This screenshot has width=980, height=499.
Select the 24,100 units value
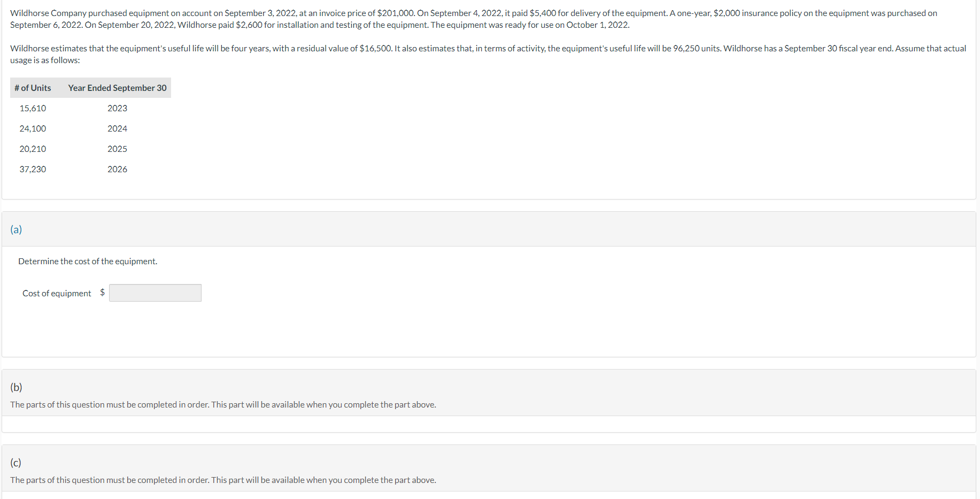33,128
